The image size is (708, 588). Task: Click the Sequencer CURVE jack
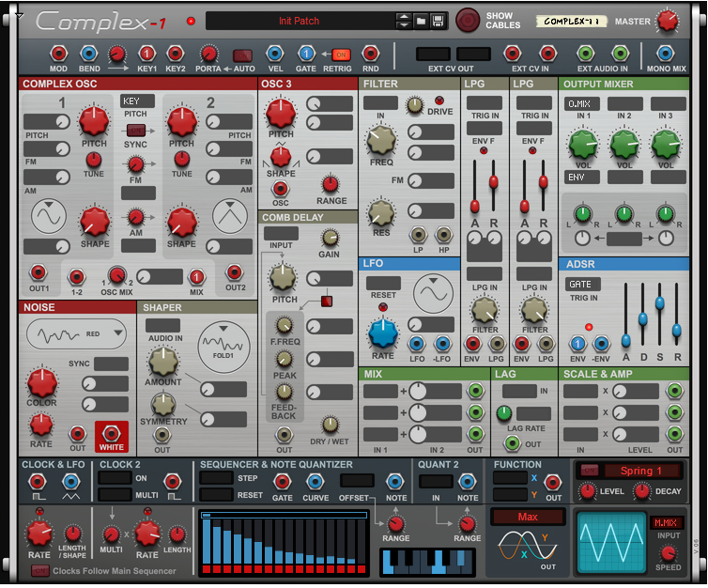point(315,482)
